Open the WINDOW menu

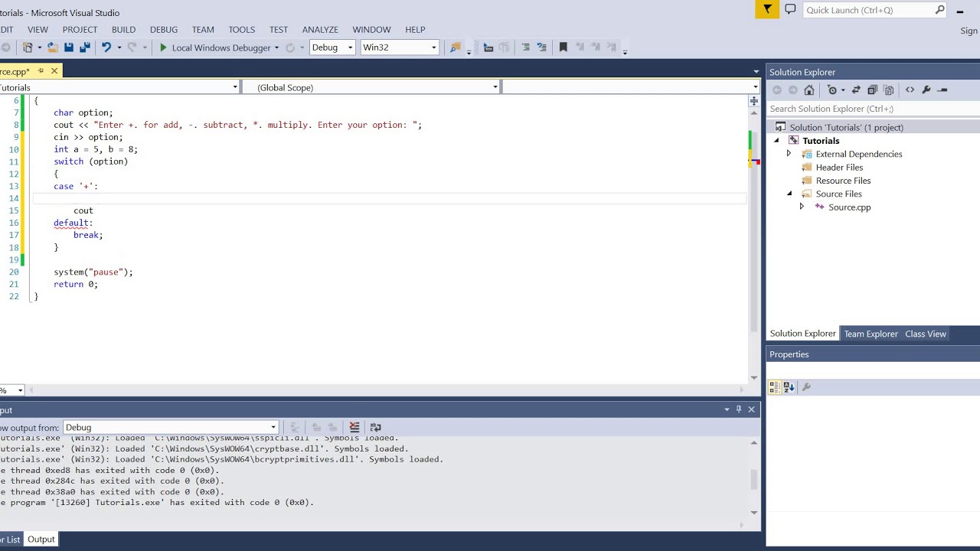(x=371, y=29)
